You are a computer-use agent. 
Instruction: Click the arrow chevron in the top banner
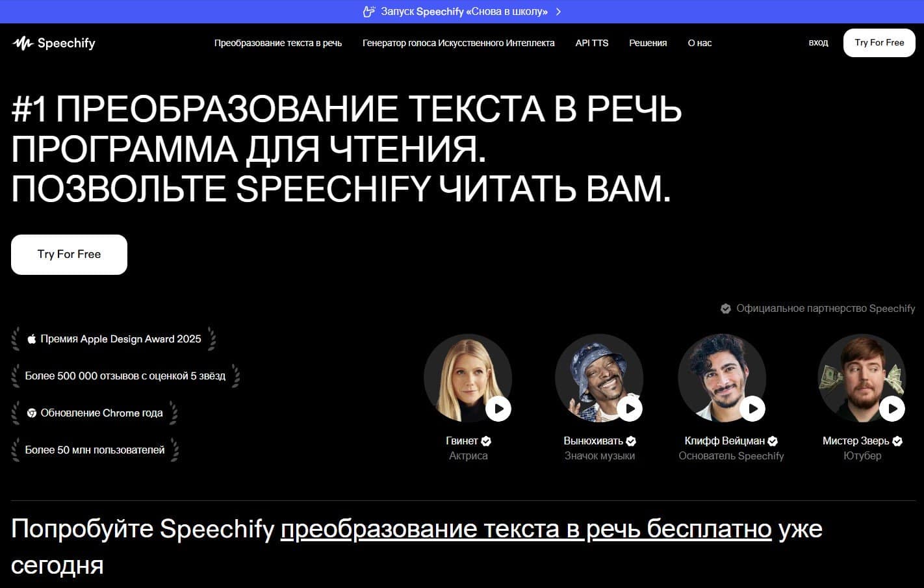point(558,12)
